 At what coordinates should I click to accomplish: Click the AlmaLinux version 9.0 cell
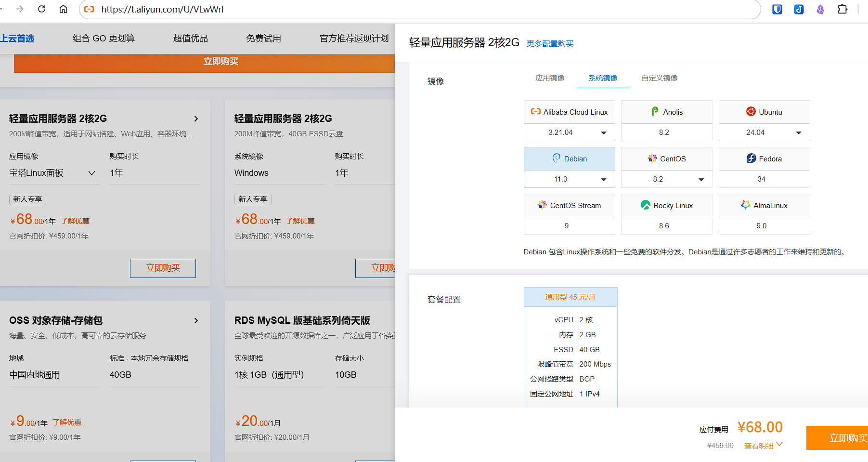pos(764,226)
